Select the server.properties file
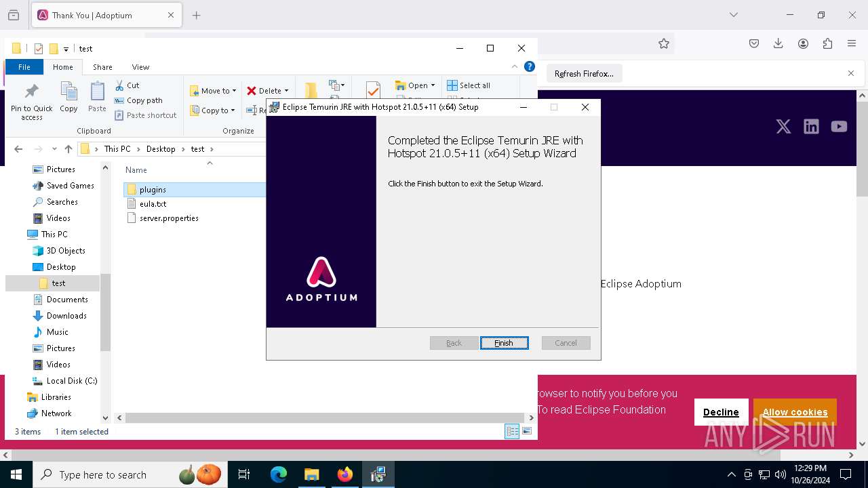 169,218
